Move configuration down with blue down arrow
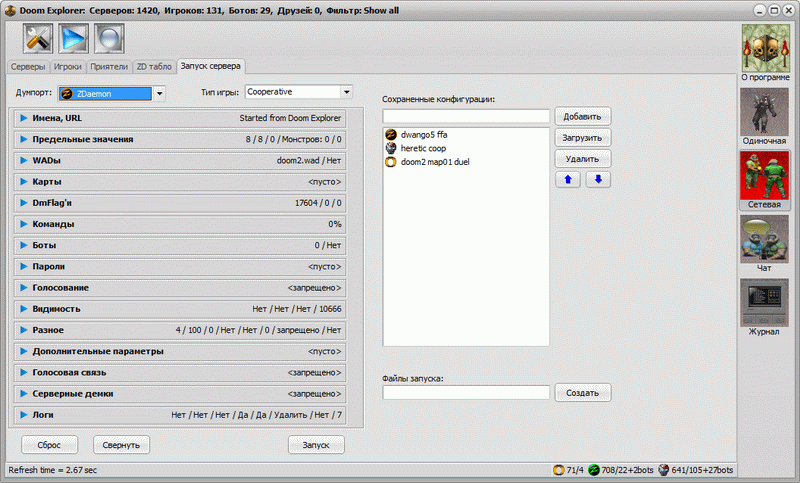Viewport: 800px width, 483px height. coord(598,180)
